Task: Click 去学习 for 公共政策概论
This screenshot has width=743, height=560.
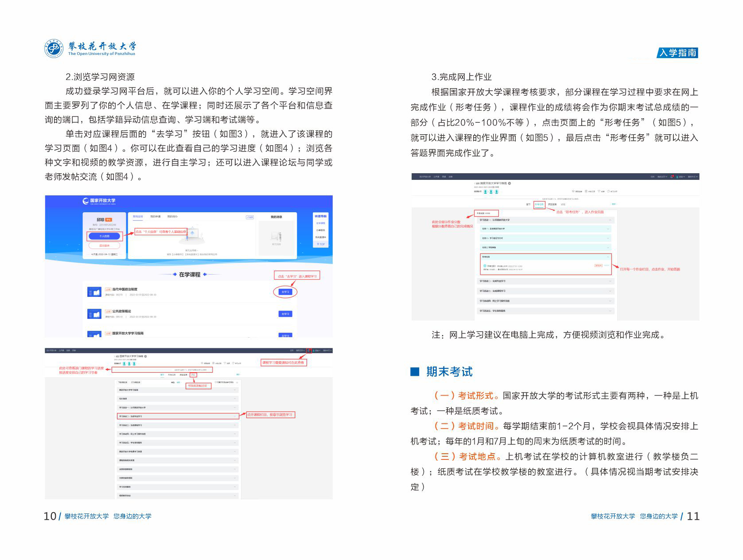Action: 285,314
